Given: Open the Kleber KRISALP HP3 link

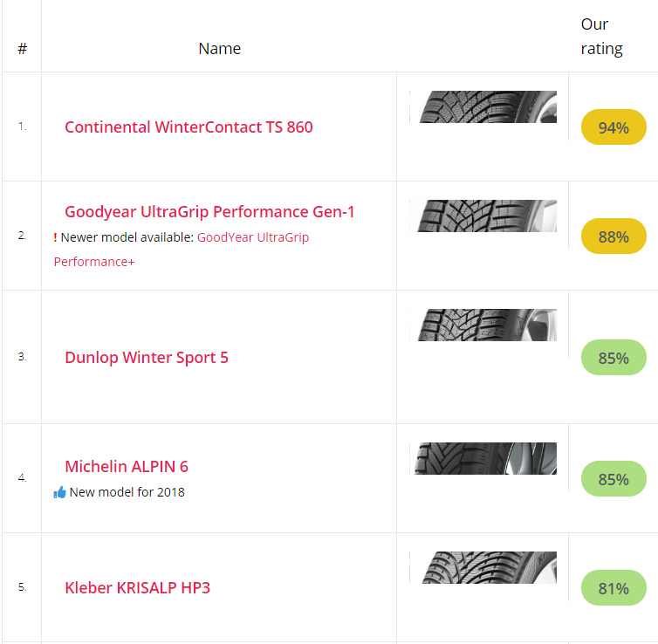Looking at the screenshot, I should (x=137, y=588).
